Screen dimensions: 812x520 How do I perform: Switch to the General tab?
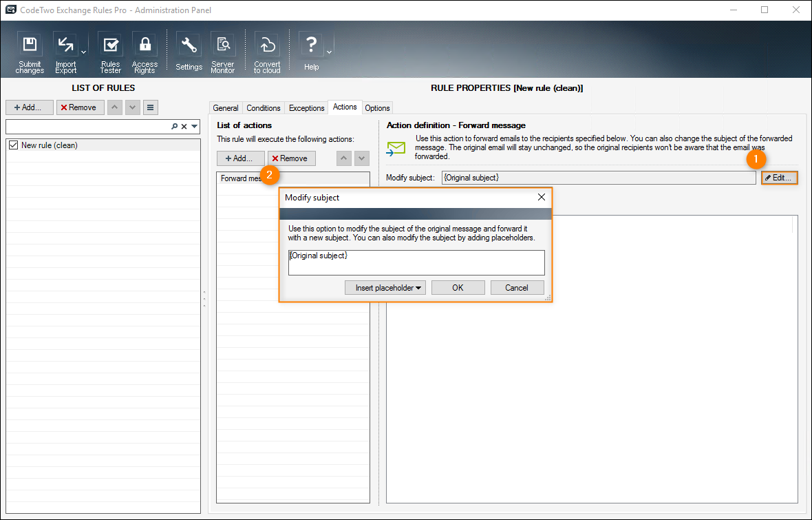(226, 108)
